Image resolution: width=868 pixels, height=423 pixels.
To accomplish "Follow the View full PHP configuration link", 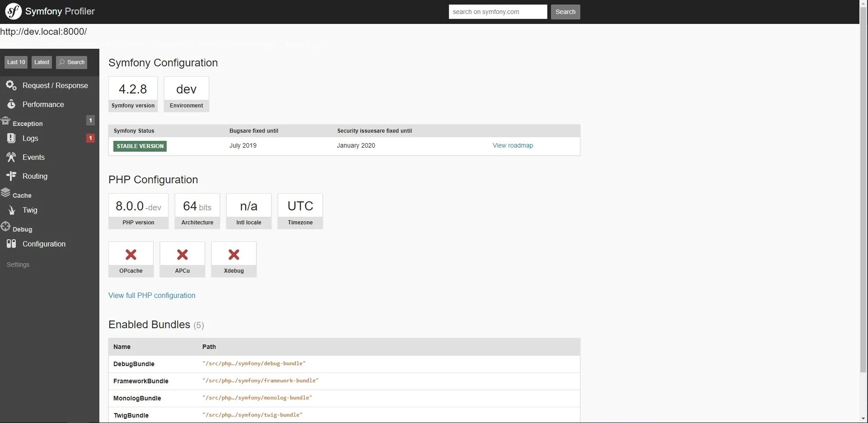I will tap(152, 295).
